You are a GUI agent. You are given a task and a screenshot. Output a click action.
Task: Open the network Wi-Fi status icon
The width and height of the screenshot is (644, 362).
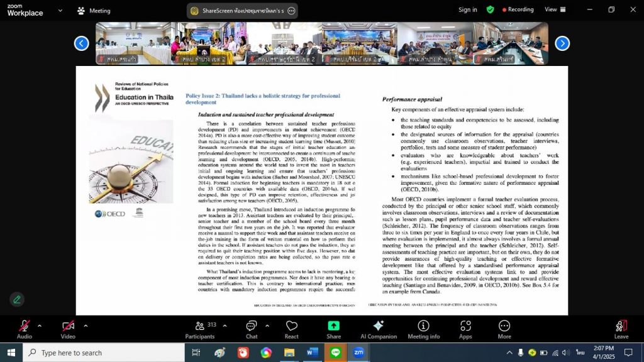pyautogui.click(x=555, y=353)
